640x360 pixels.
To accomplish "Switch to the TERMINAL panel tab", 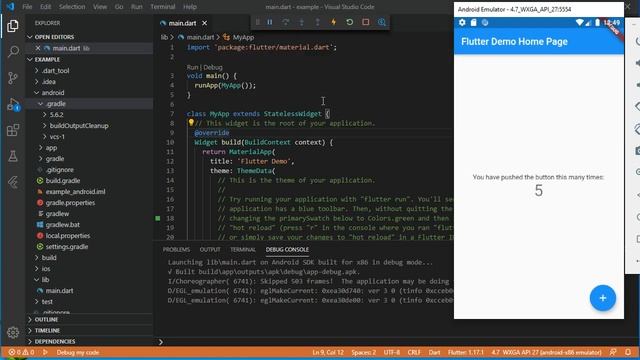I will (242, 249).
